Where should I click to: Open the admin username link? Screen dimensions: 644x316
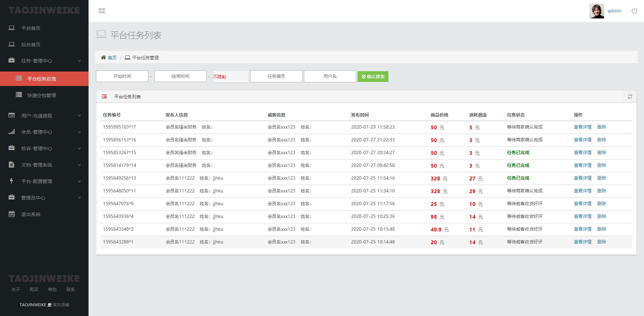click(x=614, y=11)
